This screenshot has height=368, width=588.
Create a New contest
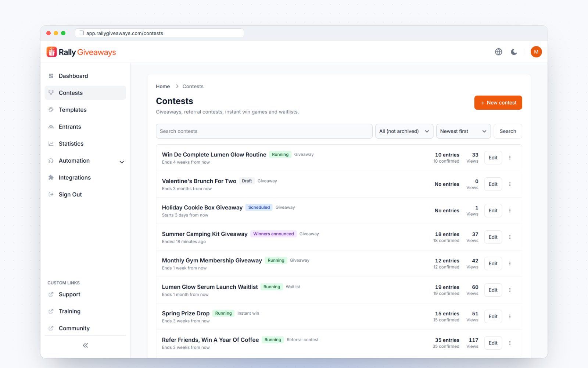498,103
